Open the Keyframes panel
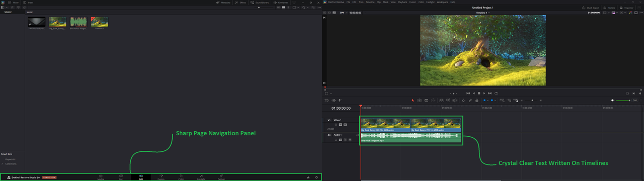This screenshot has height=181, width=644. pos(281,3)
